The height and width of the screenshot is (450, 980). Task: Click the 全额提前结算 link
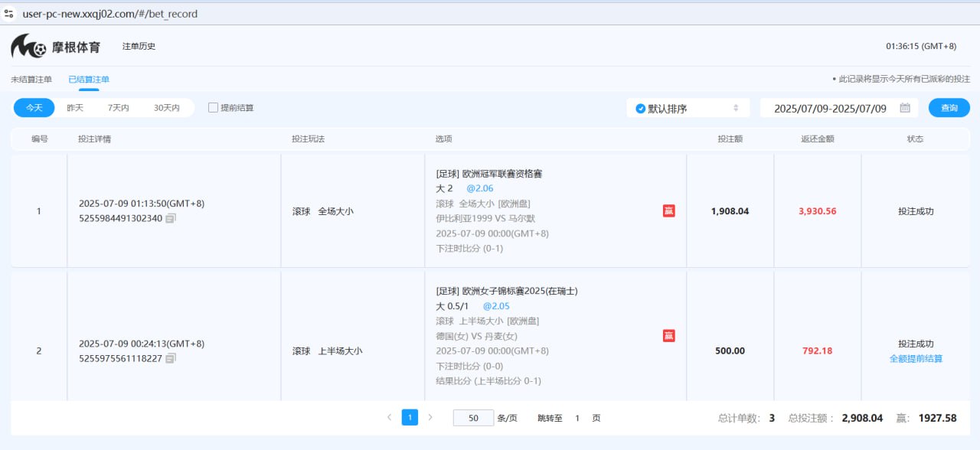[x=916, y=358]
